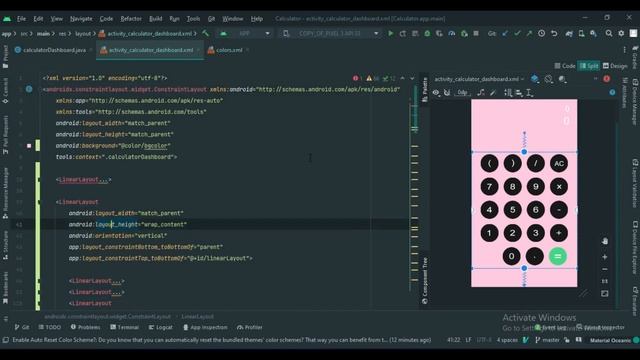
Task: Click the infer constraints wand icon
Action: [493, 93]
